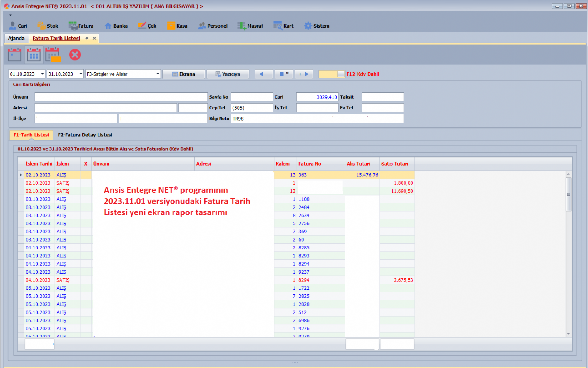Click the Masraf expense icon

pyautogui.click(x=241, y=26)
